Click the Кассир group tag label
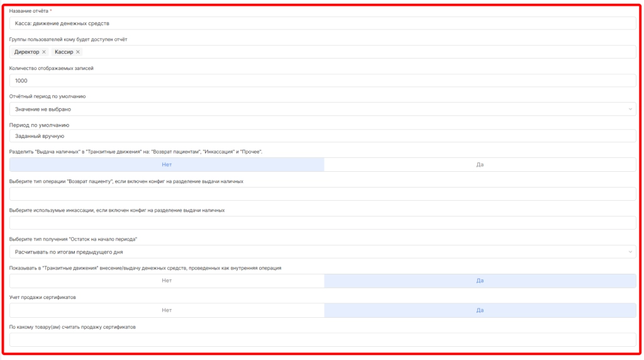This screenshot has width=644, height=360. pyautogui.click(x=64, y=52)
